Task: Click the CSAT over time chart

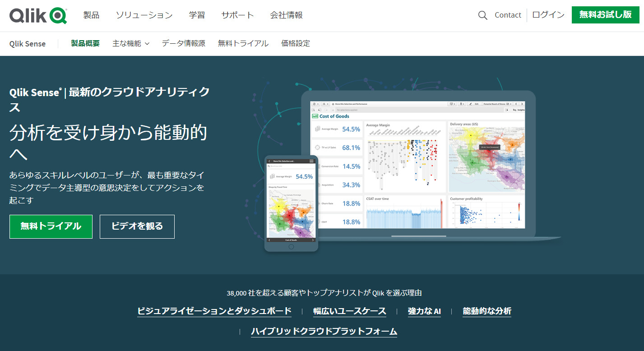Action: point(405,212)
